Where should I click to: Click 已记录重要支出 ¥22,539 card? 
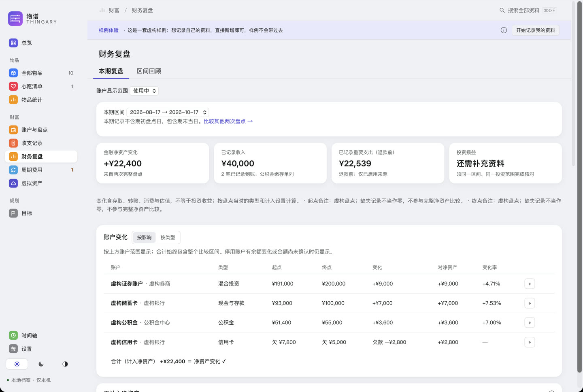[x=388, y=163]
